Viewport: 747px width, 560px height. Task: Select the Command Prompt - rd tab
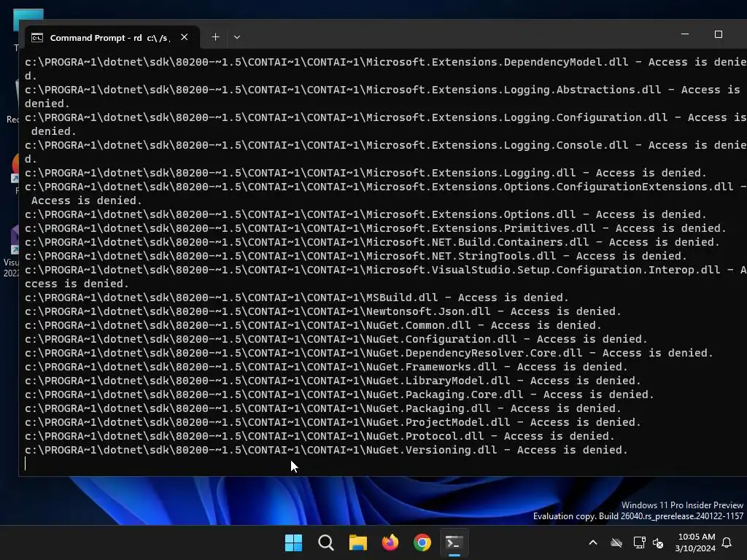pyautogui.click(x=111, y=38)
